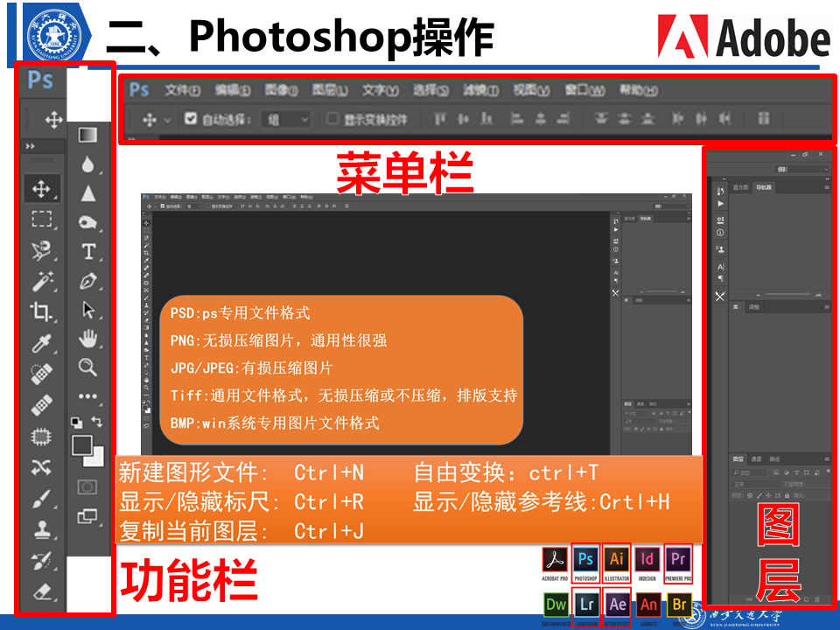Pick the Eraser tool
This screenshot has height=630, width=840.
coord(41,592)
